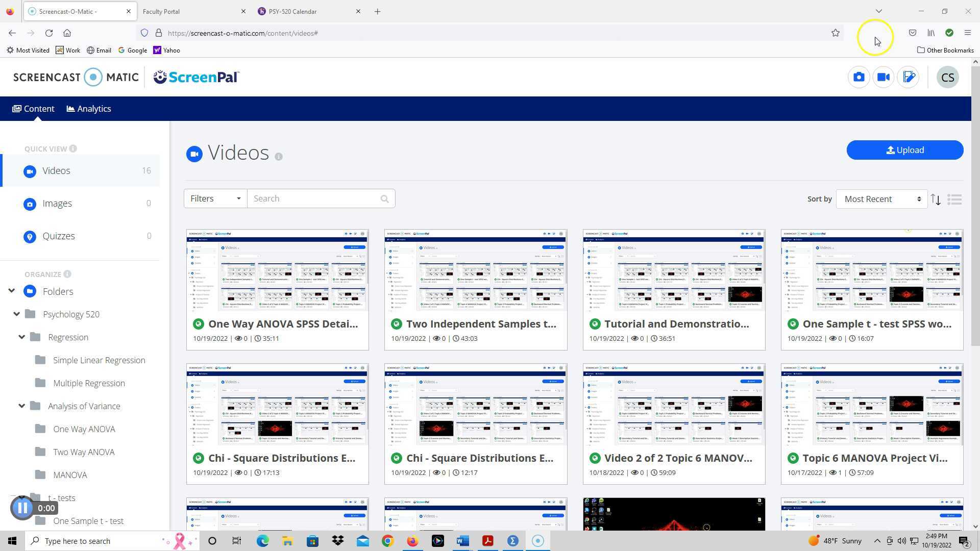Open the Firefox library icon

click(931, 33)
